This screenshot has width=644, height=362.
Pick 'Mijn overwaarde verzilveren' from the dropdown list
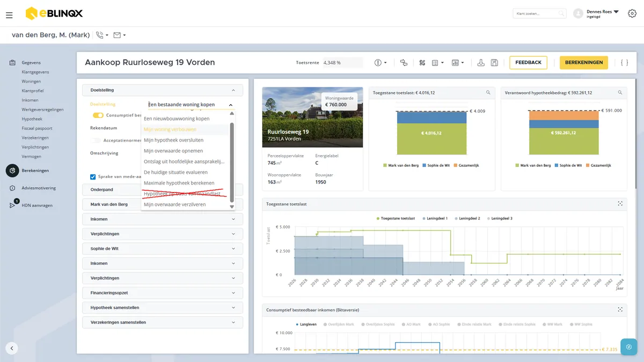coord(185,204)
